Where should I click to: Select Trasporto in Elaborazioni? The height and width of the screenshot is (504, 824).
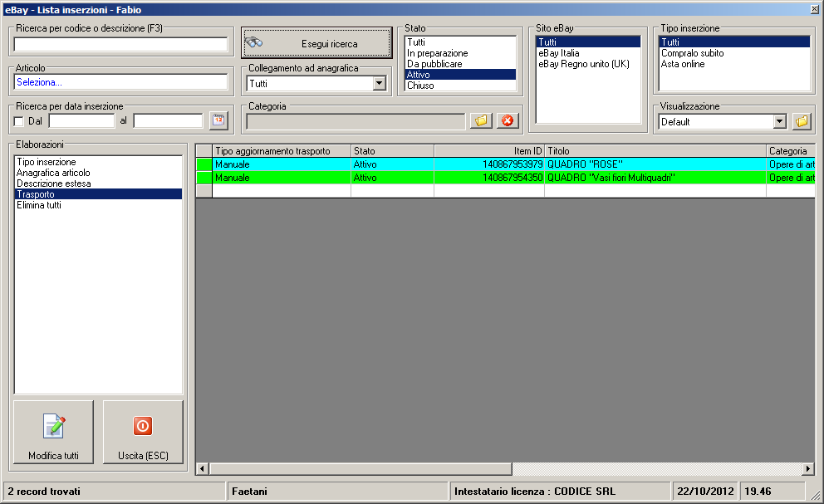click(98, 194)
